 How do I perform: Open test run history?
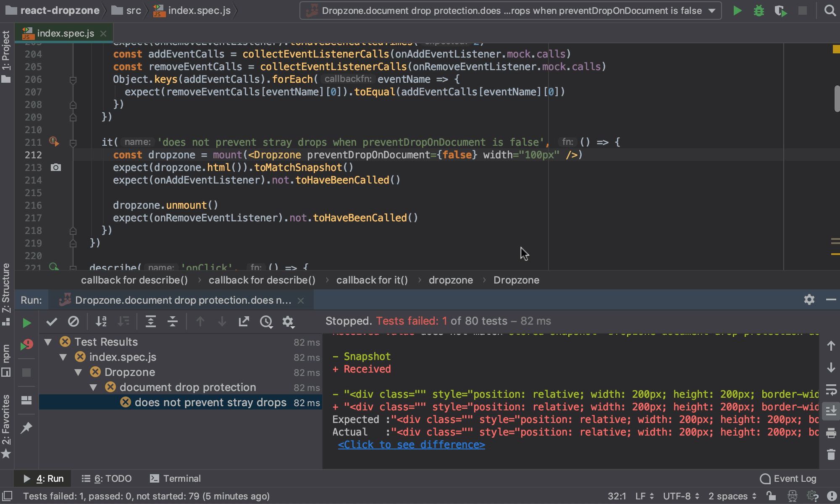click(x=266, y=322)
